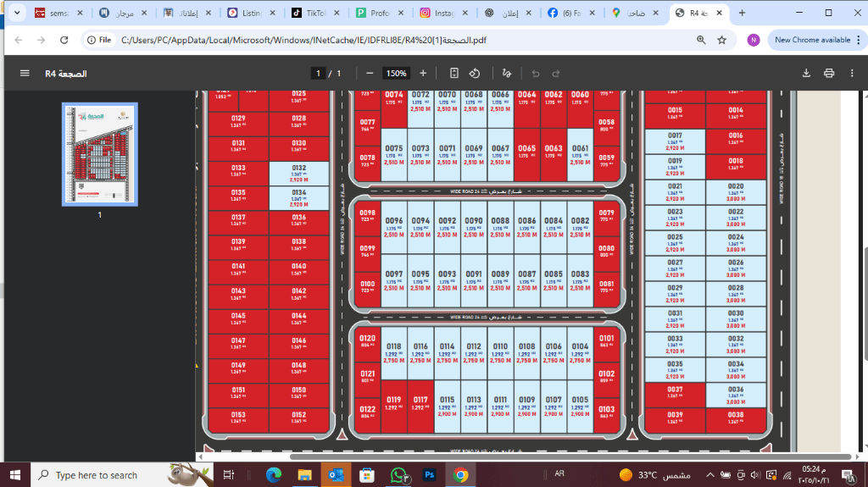
Task: Print the PDF document
Action: click(829, 74)
